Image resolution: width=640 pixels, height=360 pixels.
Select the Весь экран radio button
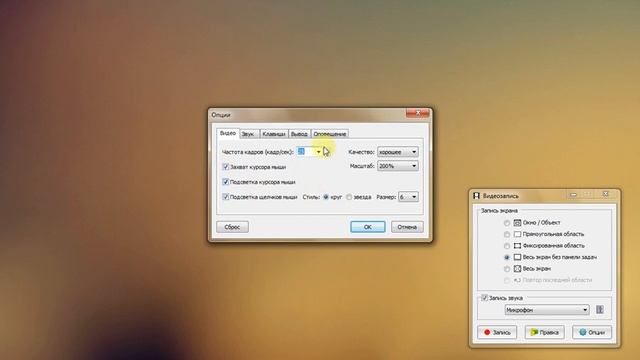coord(507,269)
